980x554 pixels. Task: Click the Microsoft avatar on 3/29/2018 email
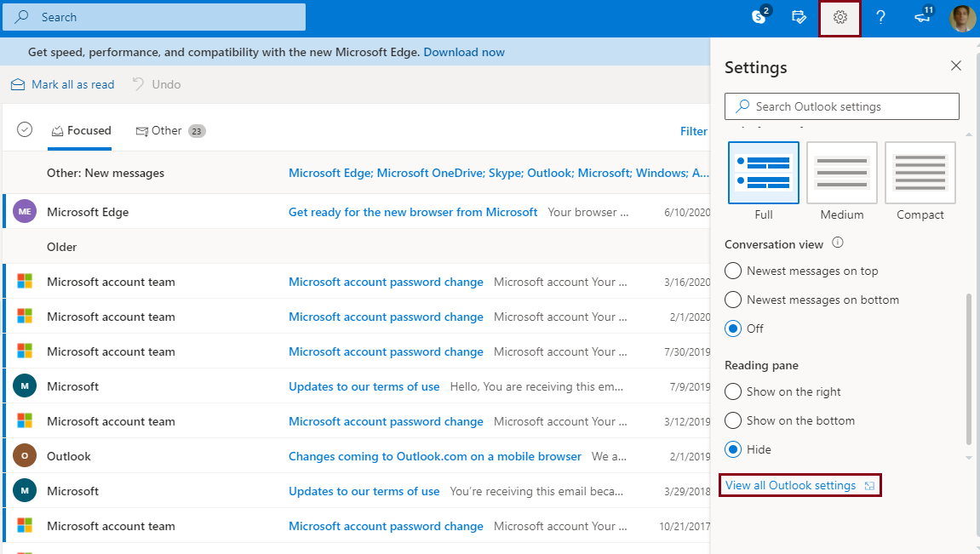click(25, 491)
